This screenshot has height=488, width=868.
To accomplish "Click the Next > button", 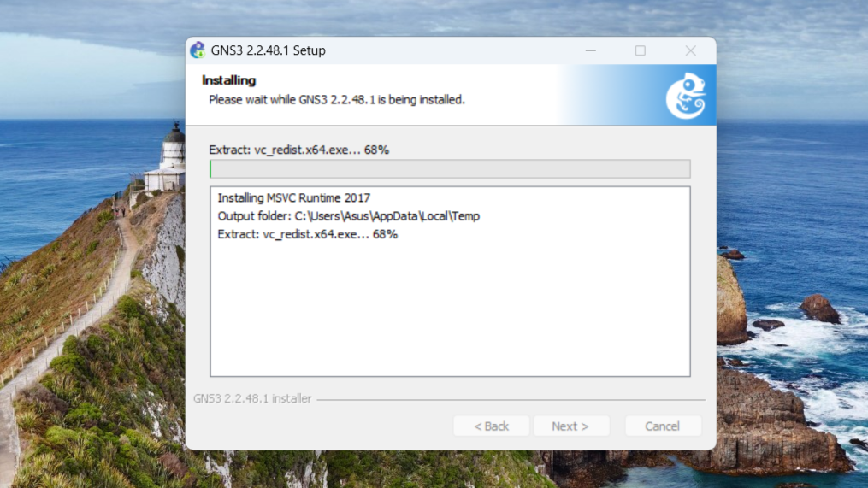I will click(x=570, y=426).
